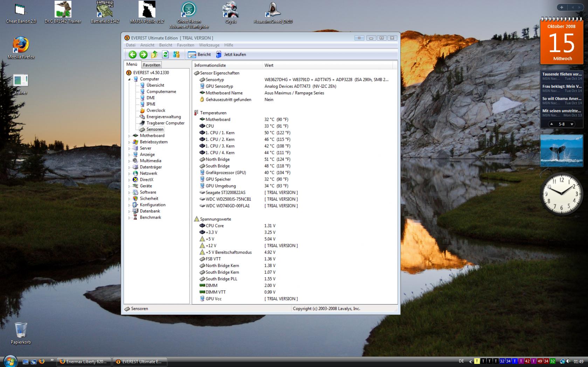The width and height of the screenshot is (588, 367).
Task: Select the DMI tree item
Action: (x=150, y=98)
